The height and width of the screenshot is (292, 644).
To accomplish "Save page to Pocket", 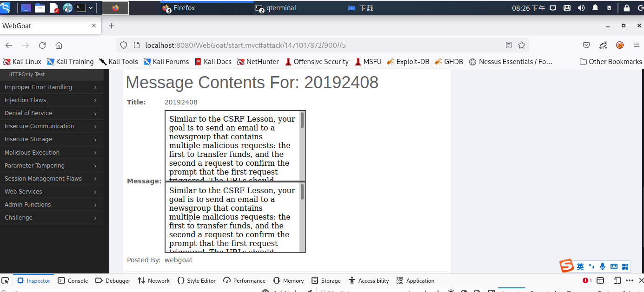I will [x=586, y=45].
